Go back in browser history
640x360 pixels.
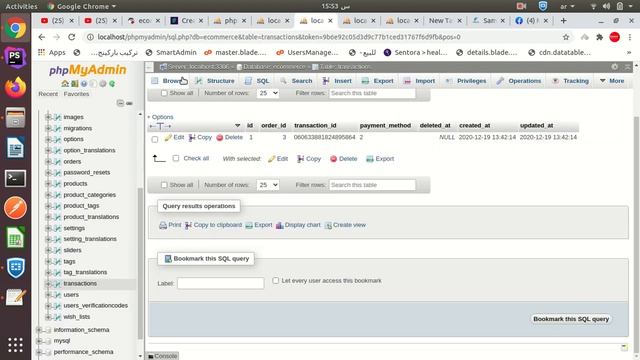tap(42, 37)
